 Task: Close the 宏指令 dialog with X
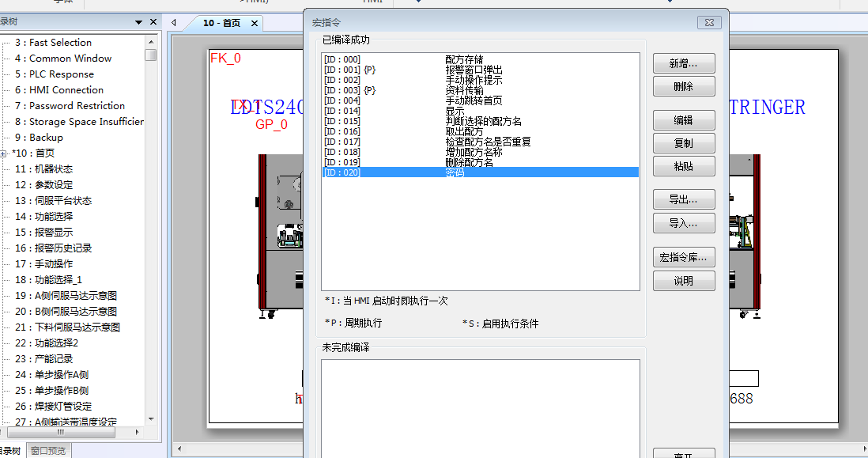point(708,23)
